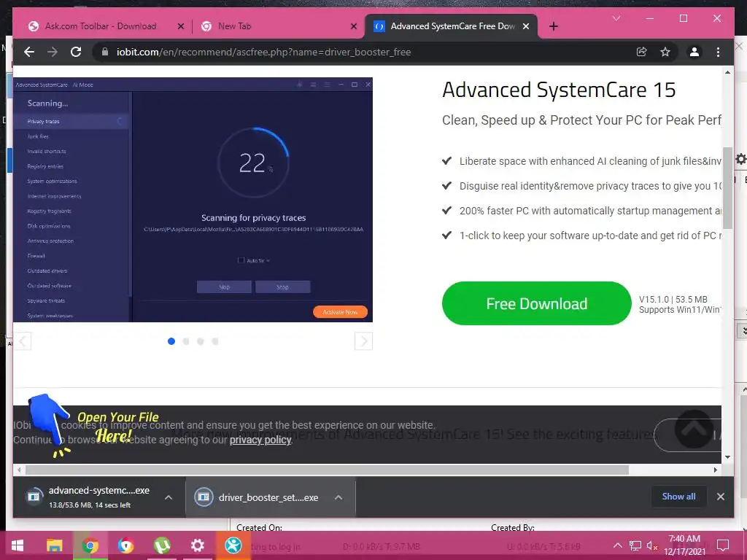Screen dimensions: 747x560
Task: Click the address bar URL
Action: coord(263,52)
